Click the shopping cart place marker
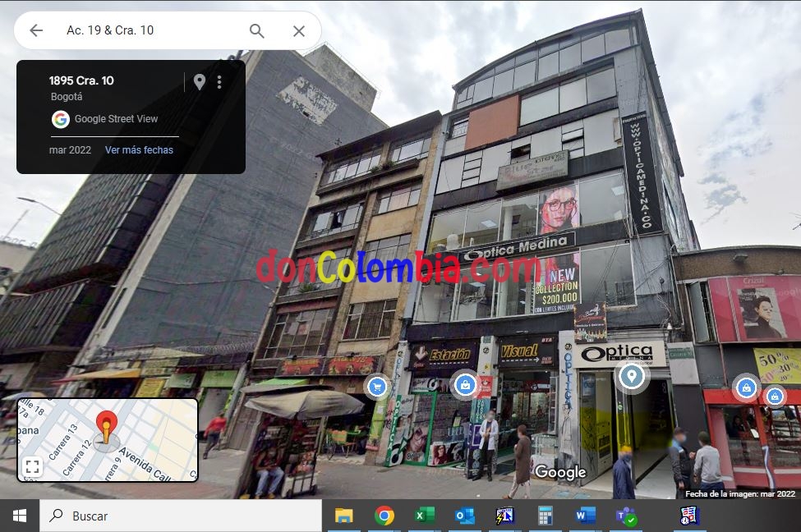801x532 pixels. [377, 386]
